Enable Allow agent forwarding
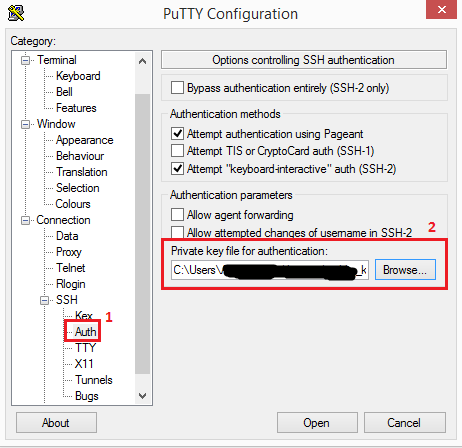Viewport: 462px width, 448px height. point(177,215)
